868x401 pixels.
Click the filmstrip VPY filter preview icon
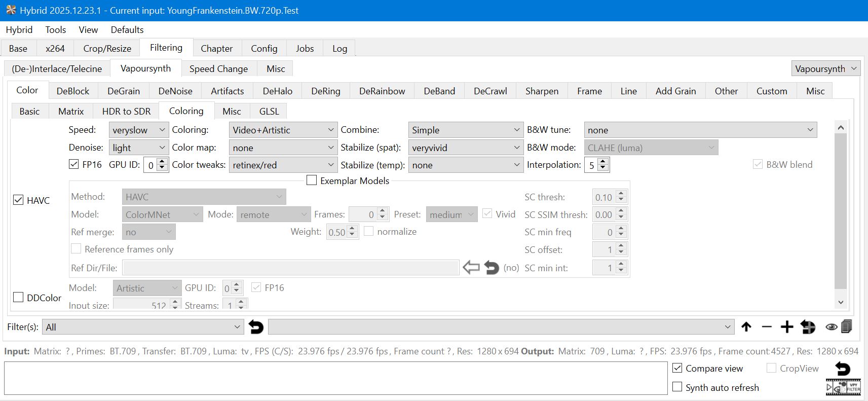[x=843, y=387]
